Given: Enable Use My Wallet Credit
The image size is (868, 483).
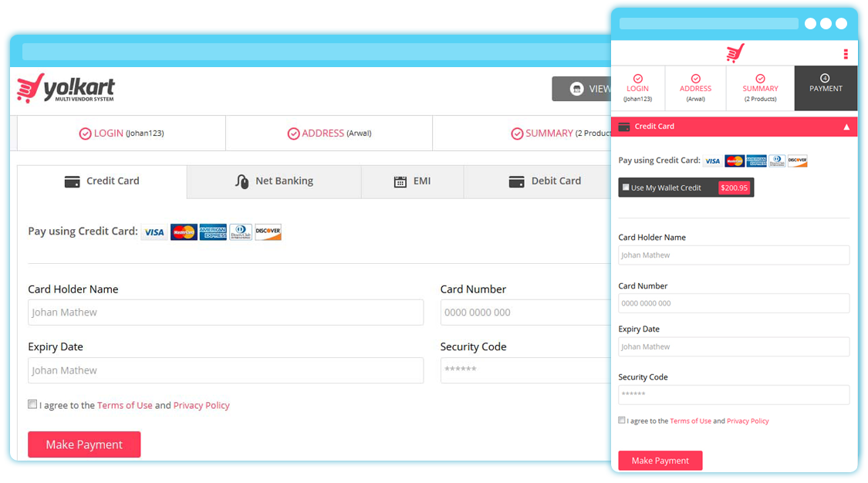Looking at the screenshot, I should click(625, 187).
